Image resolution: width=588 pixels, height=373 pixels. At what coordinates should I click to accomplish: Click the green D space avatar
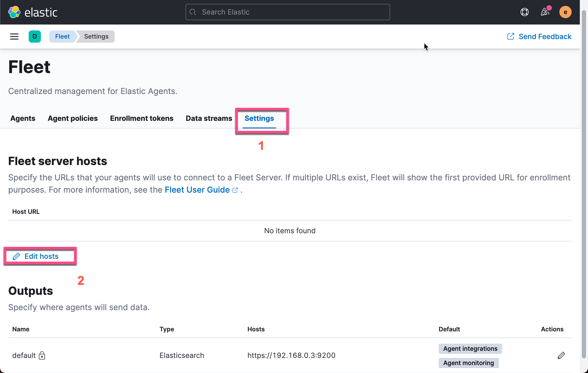coord(35,37)
